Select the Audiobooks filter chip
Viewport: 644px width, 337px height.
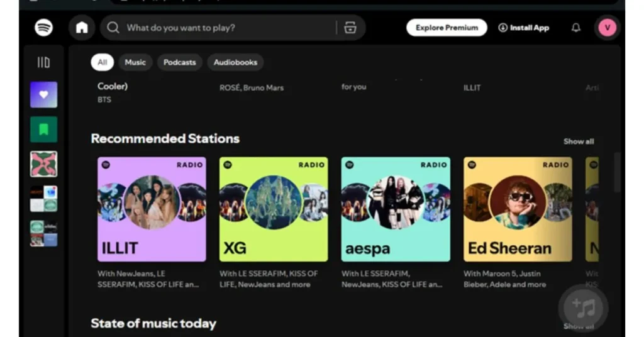tap(235, 62)
